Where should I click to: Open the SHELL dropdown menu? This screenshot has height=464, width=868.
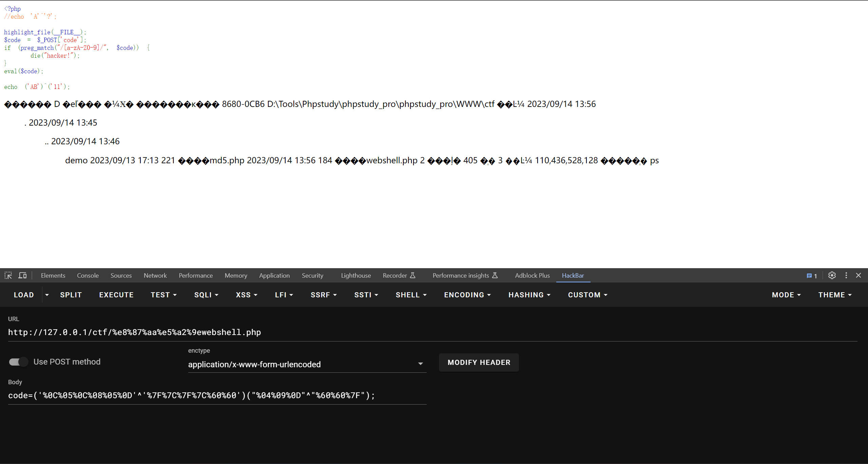(x=411, y=295)
